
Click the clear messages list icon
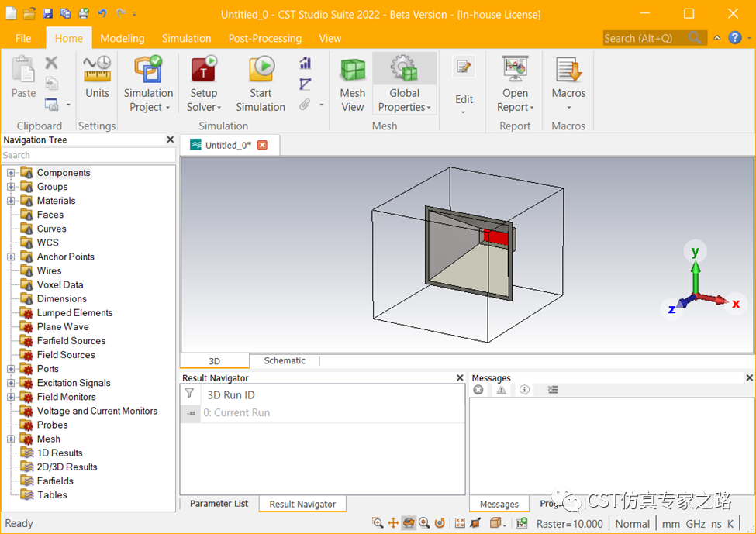tap(553, 389)
